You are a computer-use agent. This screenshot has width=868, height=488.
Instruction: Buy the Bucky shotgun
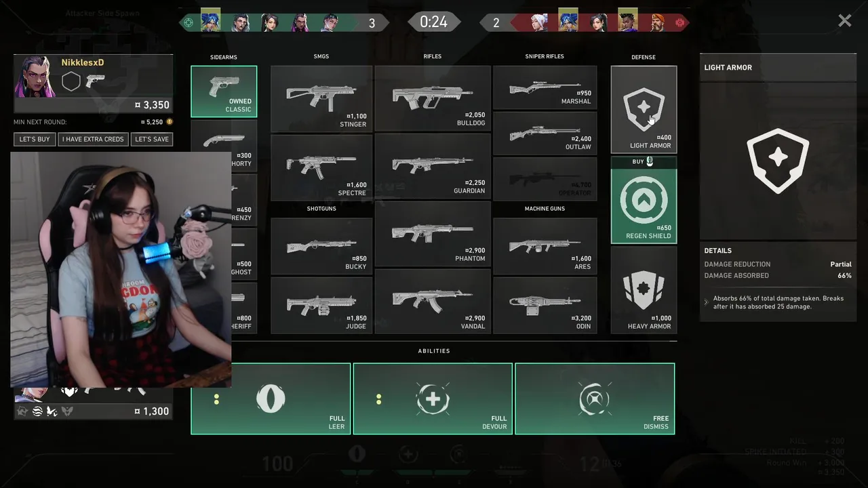(x=321, y=245)
